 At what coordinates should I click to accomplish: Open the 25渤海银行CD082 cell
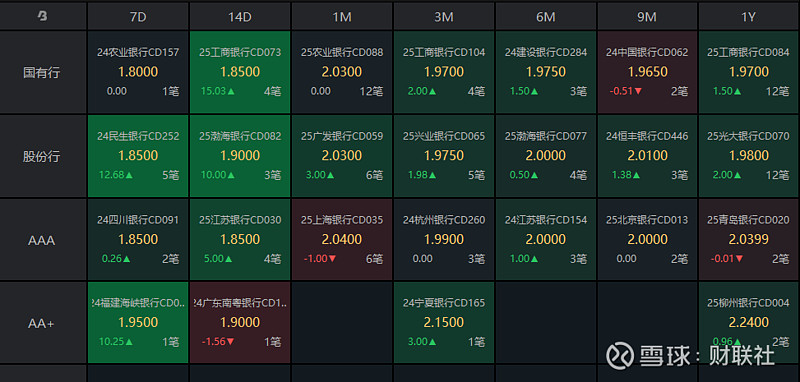[240, 156]
